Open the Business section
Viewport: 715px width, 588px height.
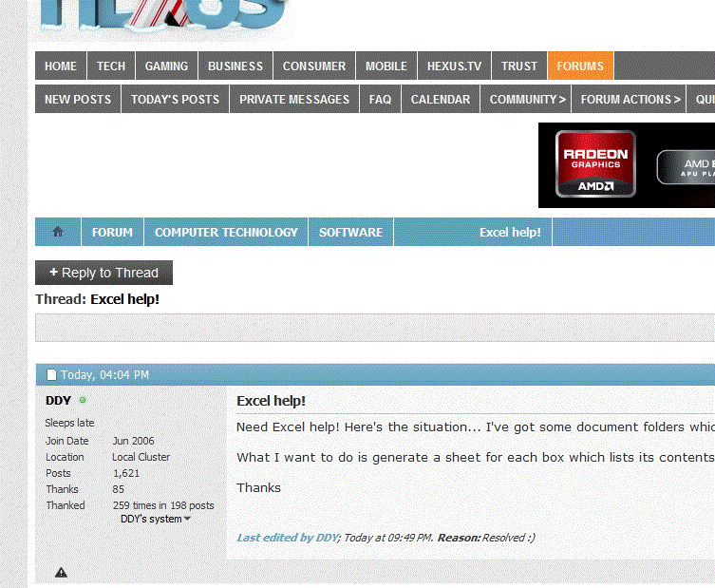pyautogui.click(x=235, y=66)
